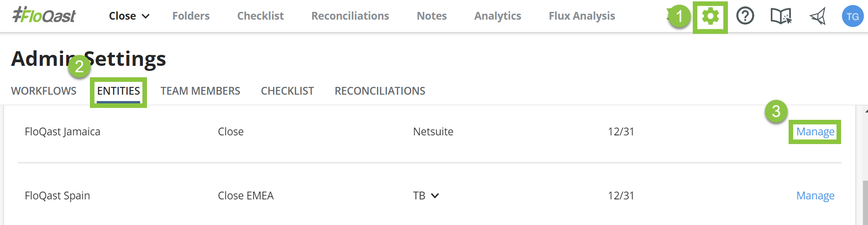The height and width of the screenshot is (225, 868).
Task: Open the learning book icon
Action: (x=781, y=16)
